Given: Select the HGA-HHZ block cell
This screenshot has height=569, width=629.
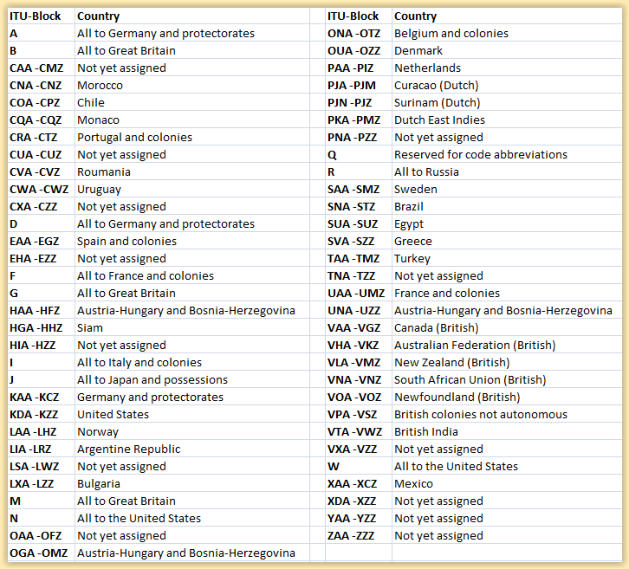Looking at the screenshot, I should (x=36, y=328).
